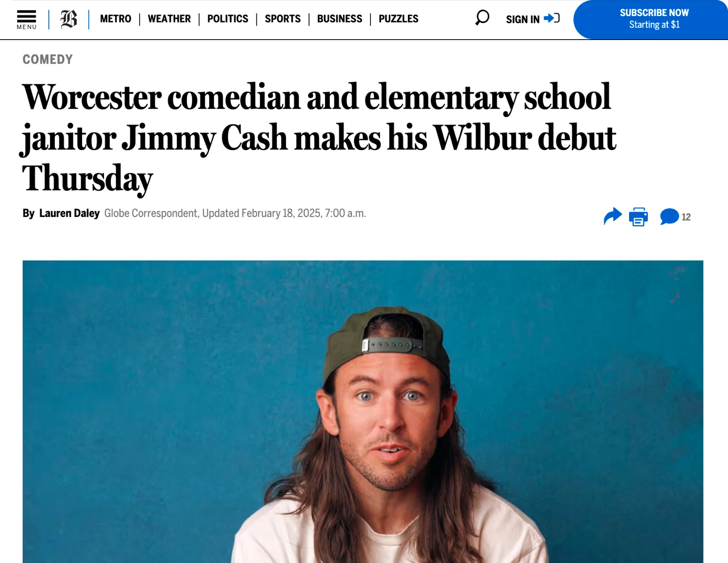Open the hamburger Menu icon
728x563 pixels.
(27, 19)
